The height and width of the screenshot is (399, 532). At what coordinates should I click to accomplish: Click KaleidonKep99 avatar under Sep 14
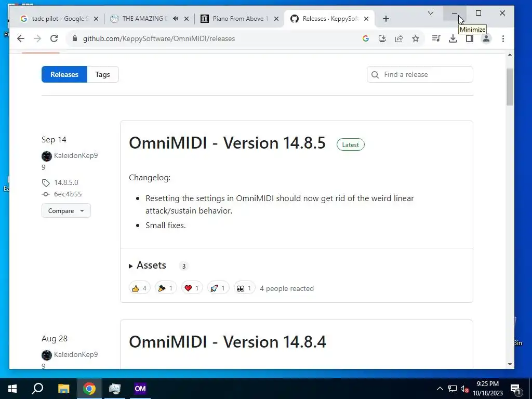46,156
